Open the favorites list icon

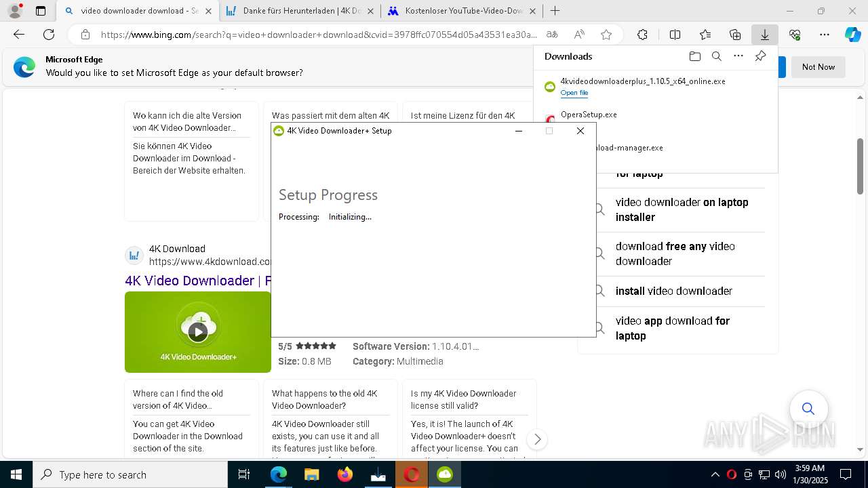click(705, 35)
